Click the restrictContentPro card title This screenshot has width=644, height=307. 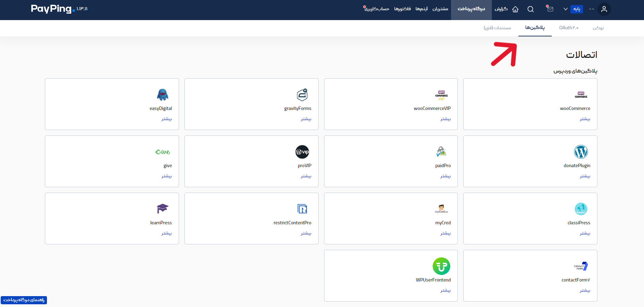tap(292, 223)
